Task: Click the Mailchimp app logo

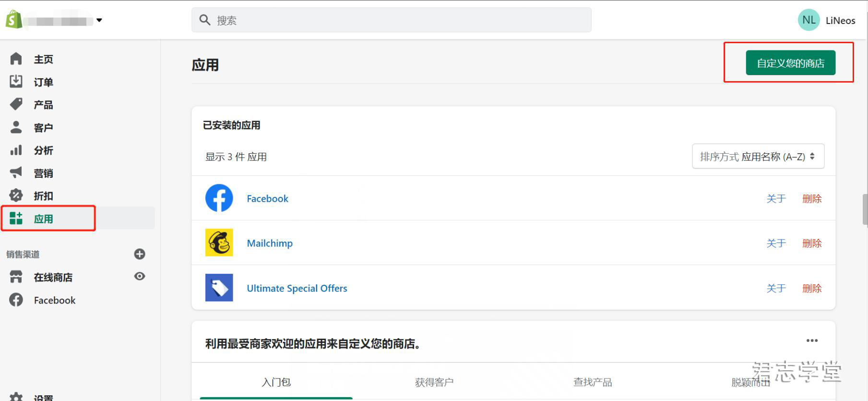Action: [219, 243]
